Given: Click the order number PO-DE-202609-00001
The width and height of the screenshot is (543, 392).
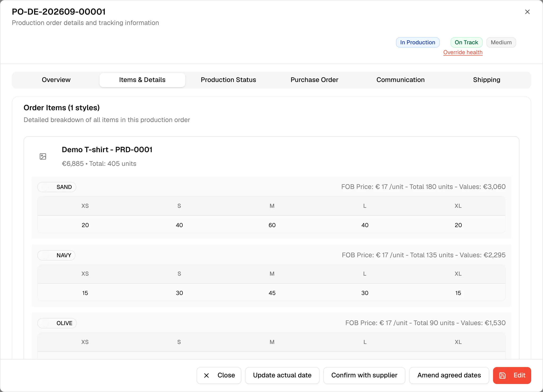Looking at the screenshot, I should pos(59,12).
